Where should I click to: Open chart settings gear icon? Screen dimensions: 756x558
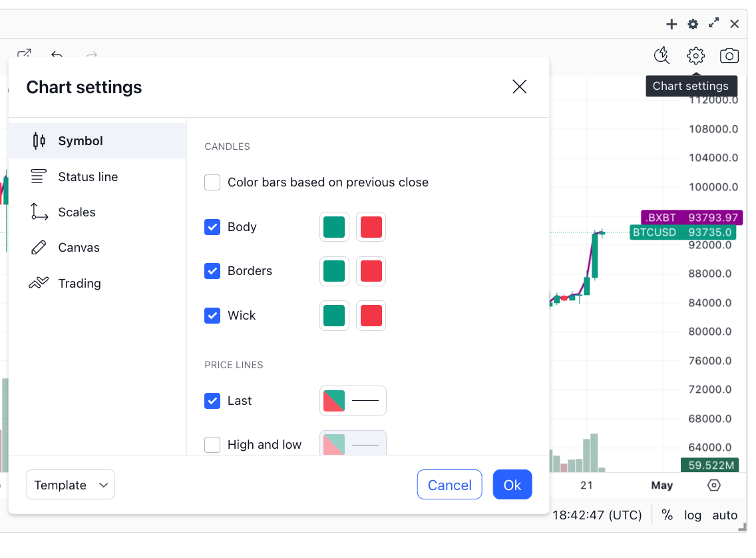point(695,56)
